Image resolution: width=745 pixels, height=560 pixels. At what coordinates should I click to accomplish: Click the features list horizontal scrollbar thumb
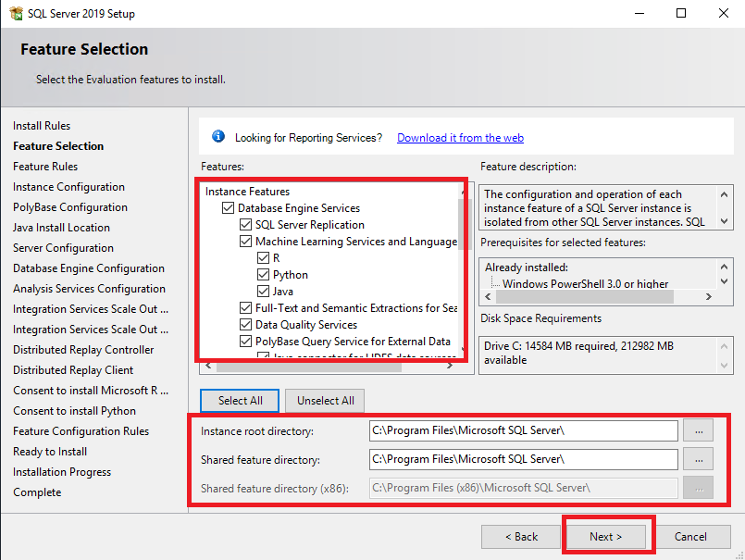pyautogui.click(x=309, y=366)
